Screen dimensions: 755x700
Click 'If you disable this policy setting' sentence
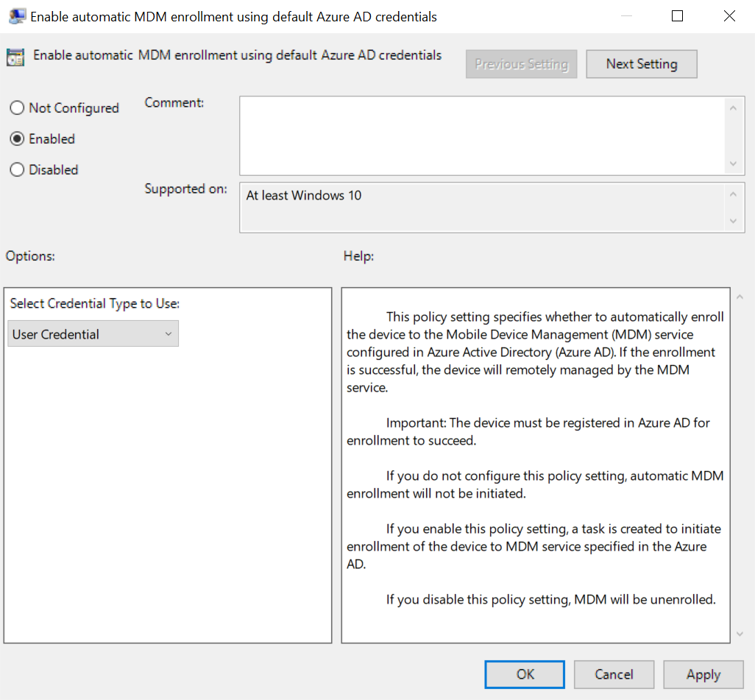click(551, 599)
